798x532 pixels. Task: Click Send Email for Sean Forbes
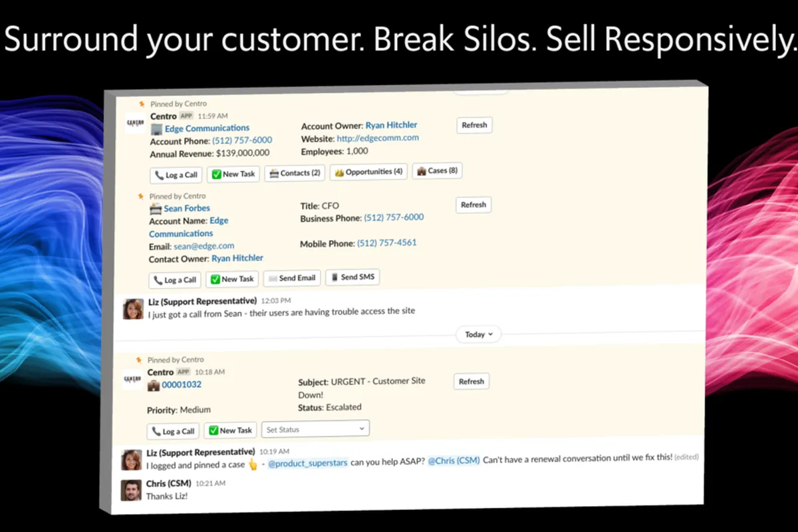click(x=291, y=278)
